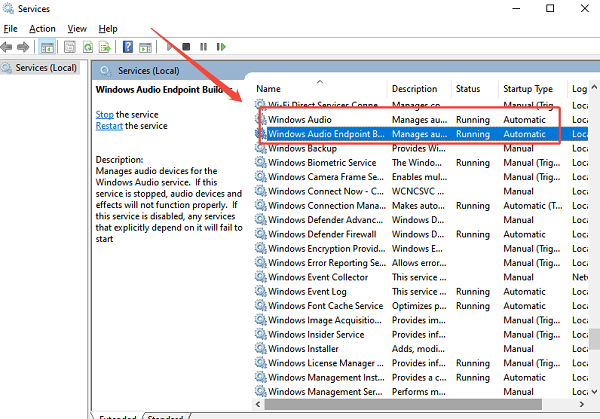Click the gear icon beside Windows Font Cache Service
The height and width of the screenshot is (419, 600).
tap(261, 305)
